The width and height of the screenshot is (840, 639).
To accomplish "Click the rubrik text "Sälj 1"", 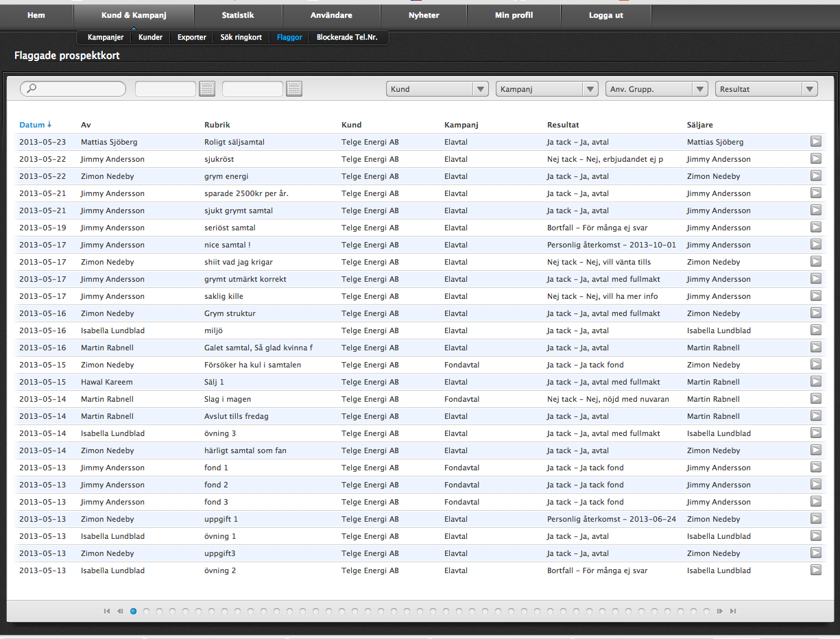I will [x=214, y=382].
